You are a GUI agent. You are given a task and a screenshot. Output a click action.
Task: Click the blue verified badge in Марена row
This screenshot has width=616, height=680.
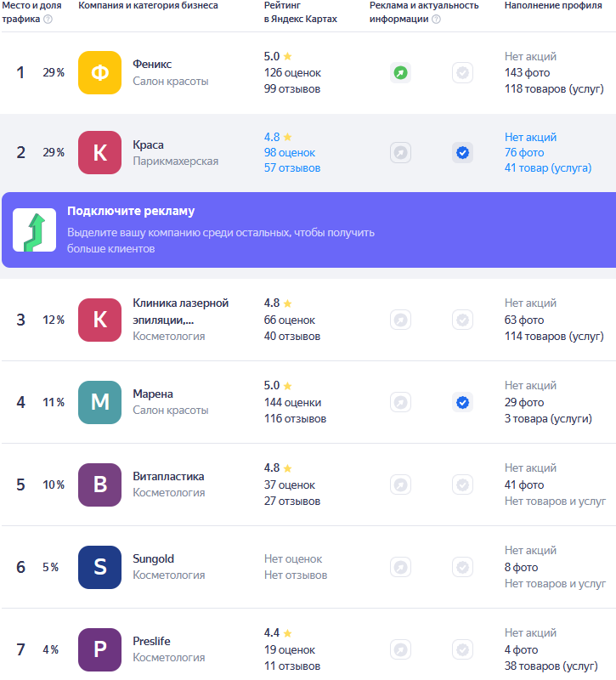point(462,402)
